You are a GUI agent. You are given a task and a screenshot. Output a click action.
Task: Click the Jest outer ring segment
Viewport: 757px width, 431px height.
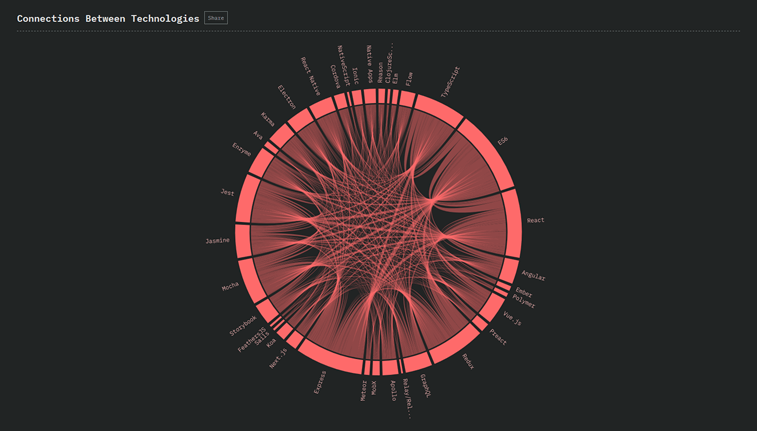(x=246, y=198)
